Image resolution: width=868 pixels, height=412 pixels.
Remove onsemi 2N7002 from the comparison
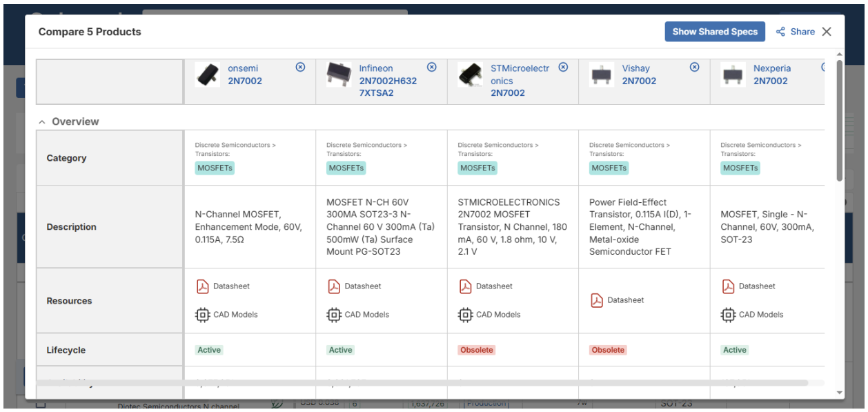[x=299, y=68]
